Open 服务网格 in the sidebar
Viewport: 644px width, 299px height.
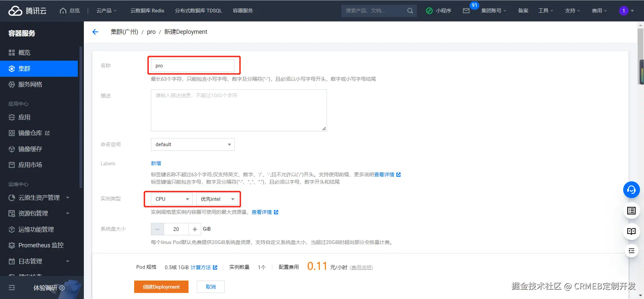(39, 84)
